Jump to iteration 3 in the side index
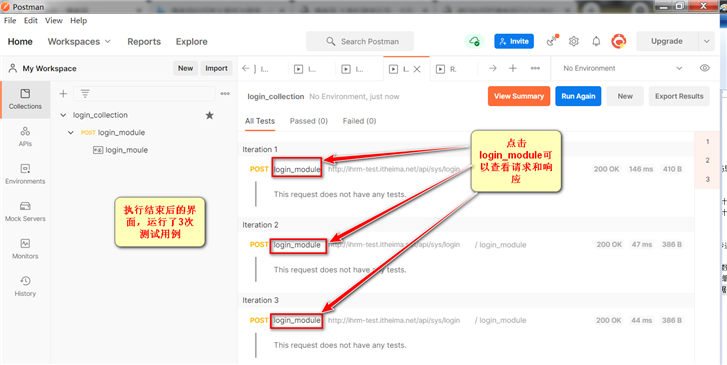Screen dimensions: 727x365 pos(708,179)
